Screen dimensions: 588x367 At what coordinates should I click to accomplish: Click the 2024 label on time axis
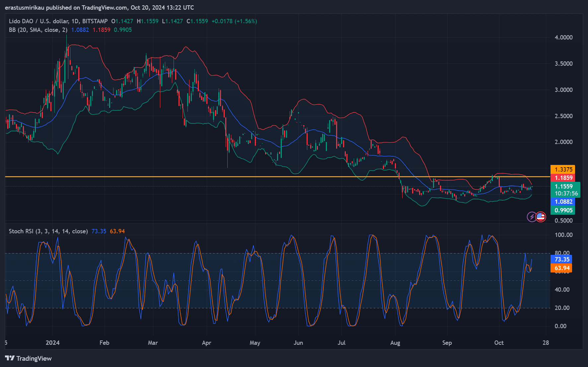(53, 343)
